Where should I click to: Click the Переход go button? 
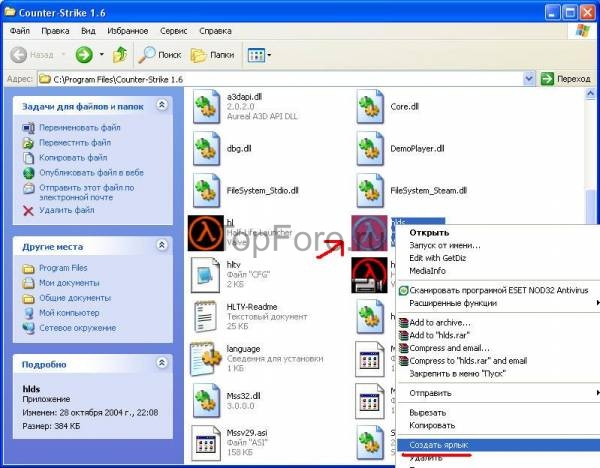coord(566,79)
